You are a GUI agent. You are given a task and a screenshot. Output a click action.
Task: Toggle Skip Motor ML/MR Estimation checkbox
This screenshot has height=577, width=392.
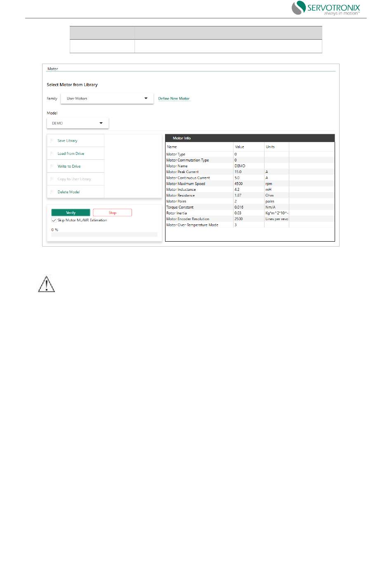[x=54, y=221]
